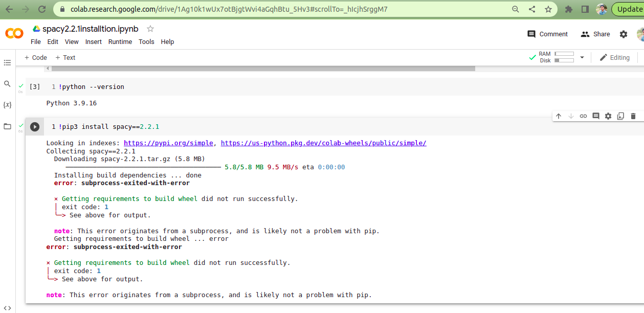644x313 pixels.
Task: Open cell editor settings gear
Action: point(608,116)
